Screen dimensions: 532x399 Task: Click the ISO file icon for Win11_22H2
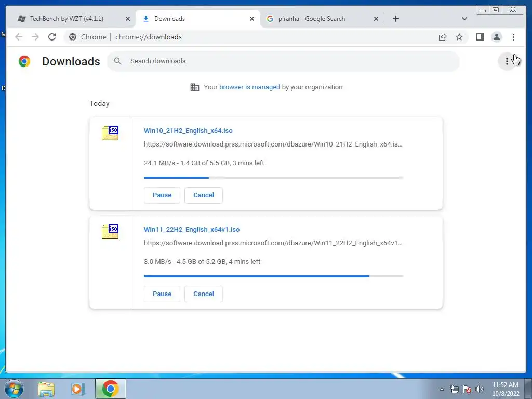point(110,232)
